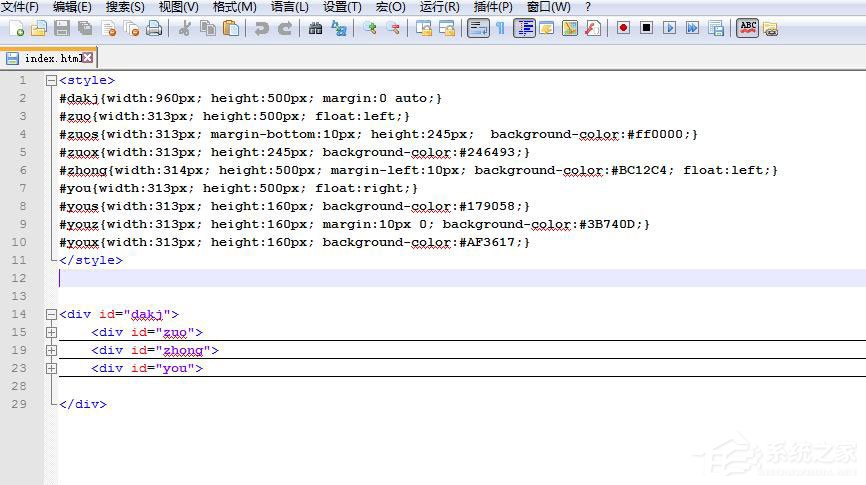Open the Replace icon
Viewport: 866px width, 485px height.
pos(339,28)
